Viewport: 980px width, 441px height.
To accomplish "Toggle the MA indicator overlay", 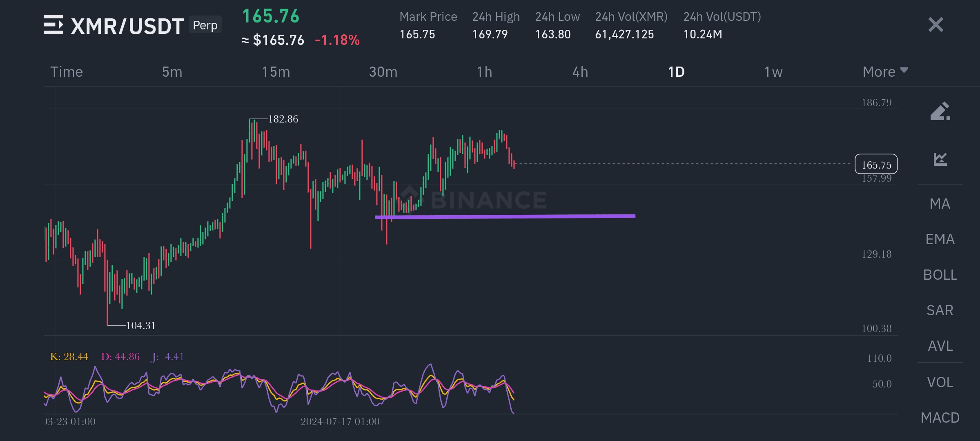I will [x=940, y=204].
